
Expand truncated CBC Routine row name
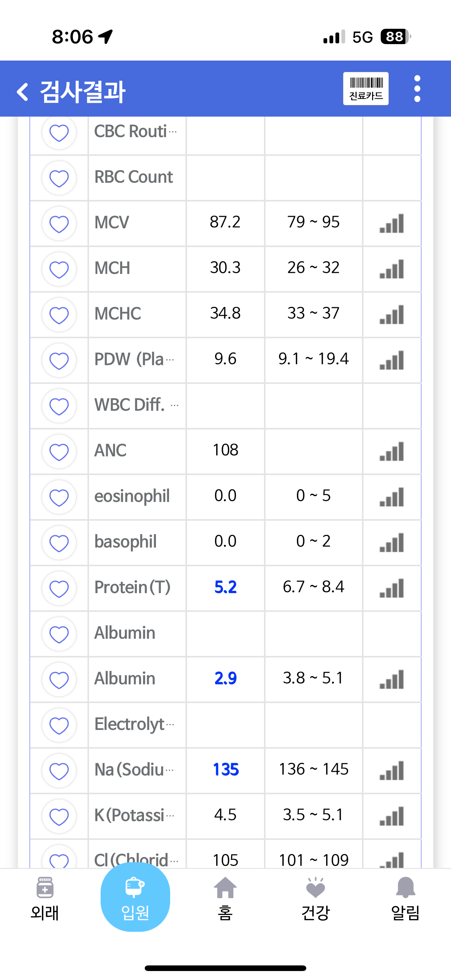135,131
